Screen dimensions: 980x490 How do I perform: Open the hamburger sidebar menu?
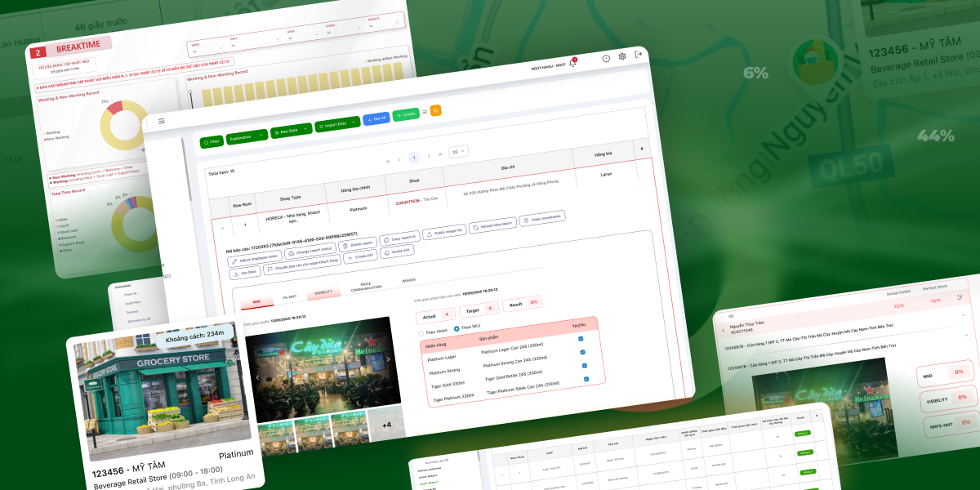coord(162,121)
